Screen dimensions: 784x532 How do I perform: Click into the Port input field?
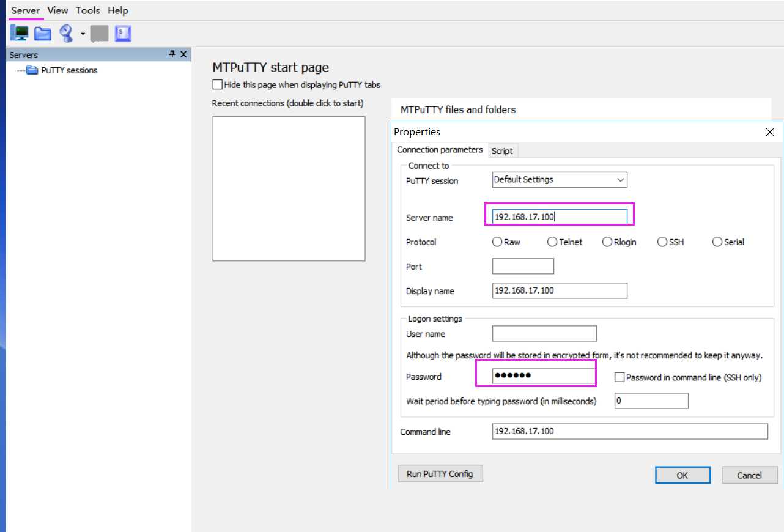[x=523, y=267]
